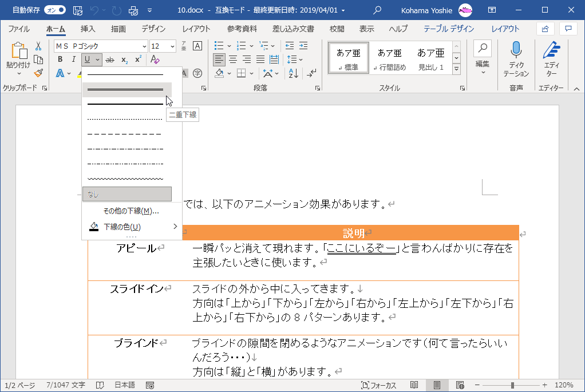Collapse the ribbon with chevron
Viewport: 585px width, 392px height.
(x=576, y=89)
